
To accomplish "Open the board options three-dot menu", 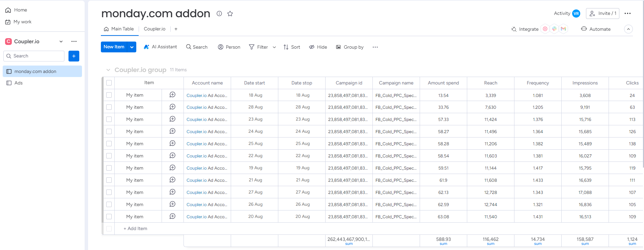I will (627, 14).
